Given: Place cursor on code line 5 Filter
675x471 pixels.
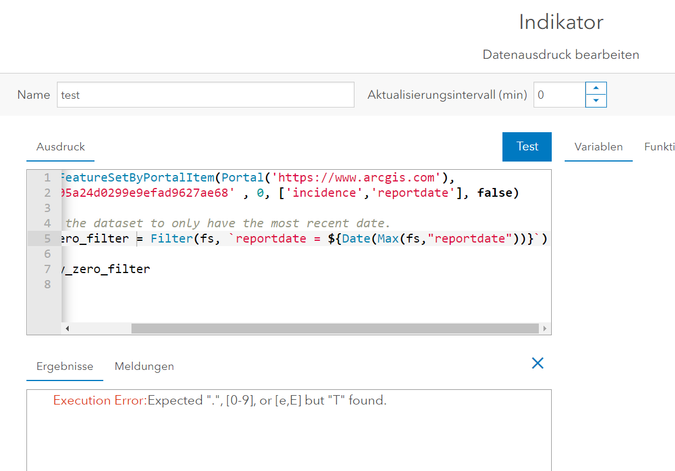Looking at the screenshot, I should [172, 239].
